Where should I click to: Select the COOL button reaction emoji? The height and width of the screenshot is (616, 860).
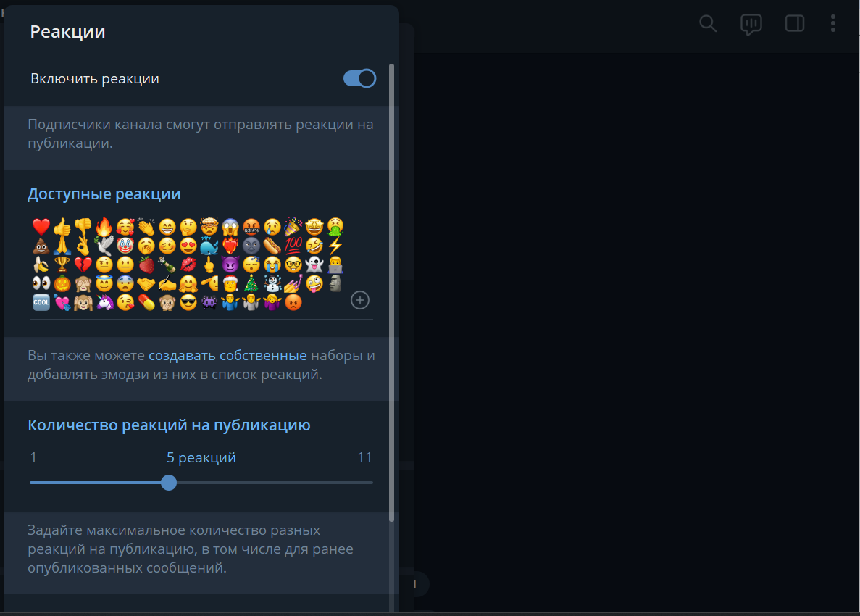click(x=41, y=302)
